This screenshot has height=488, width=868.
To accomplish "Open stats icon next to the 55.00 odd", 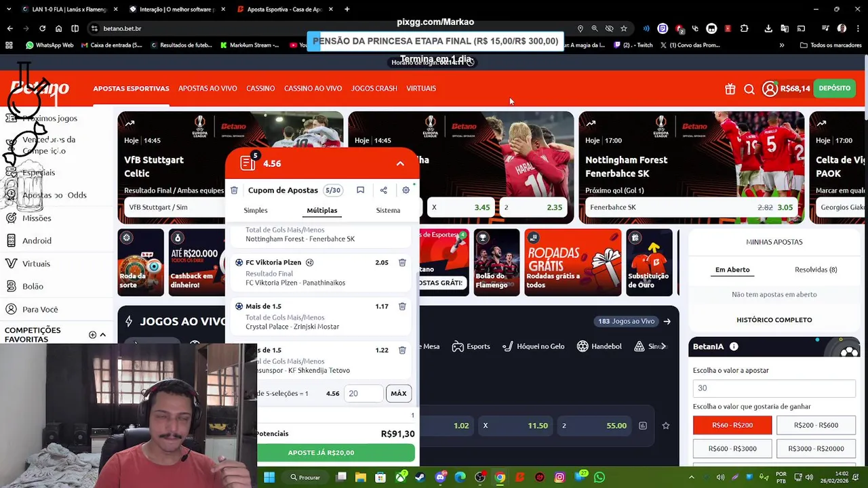I will pos(643,426).
